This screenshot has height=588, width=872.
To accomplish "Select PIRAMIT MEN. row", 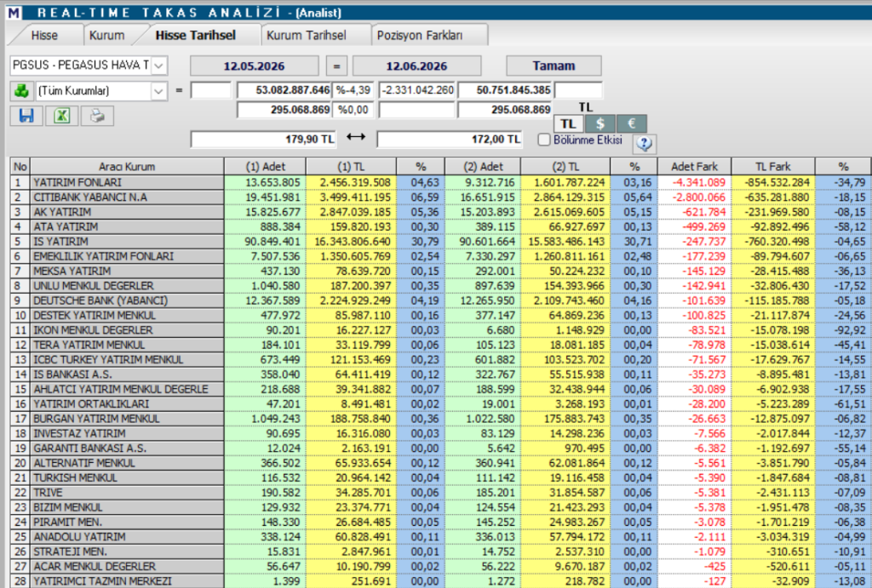I will pos(440,522).
